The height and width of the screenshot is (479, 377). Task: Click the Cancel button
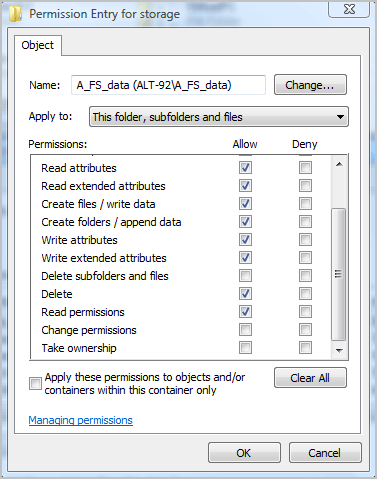(325, 453)
